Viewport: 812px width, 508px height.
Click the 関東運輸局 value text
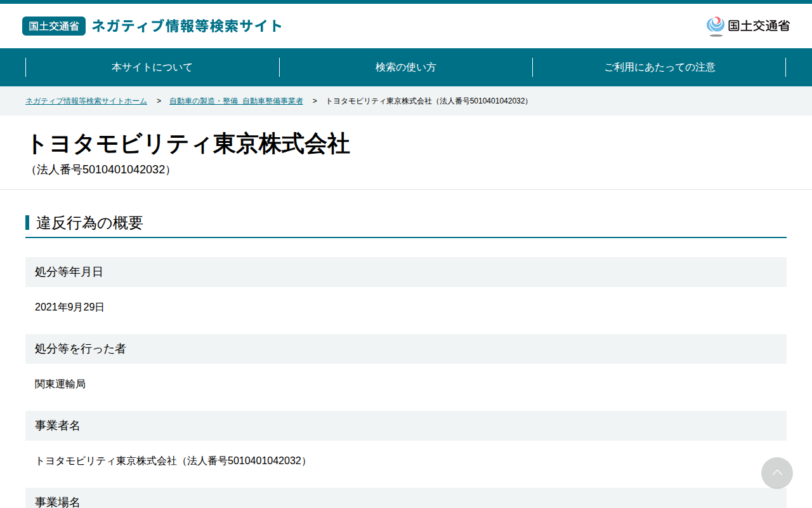(60, 384)
